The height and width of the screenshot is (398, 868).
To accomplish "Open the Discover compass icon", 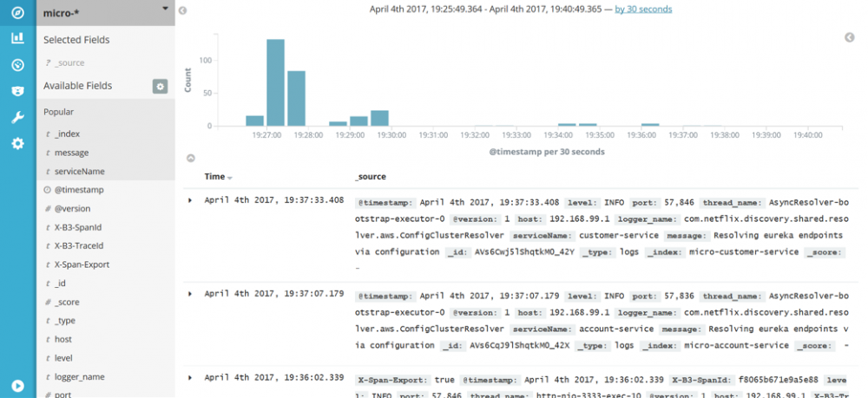I will [17, 12].
